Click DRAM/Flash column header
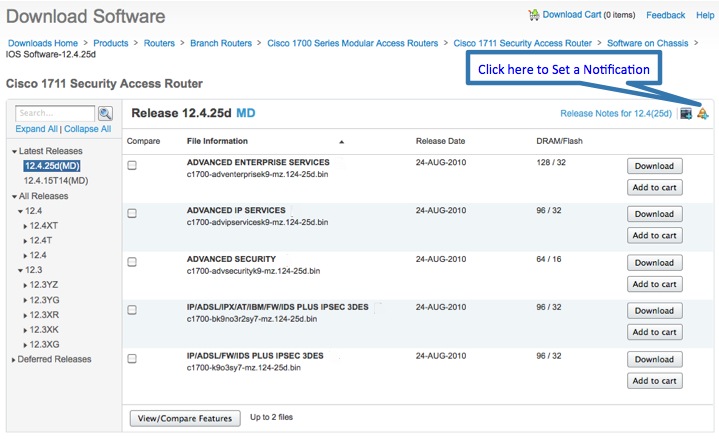 [559, 141]
